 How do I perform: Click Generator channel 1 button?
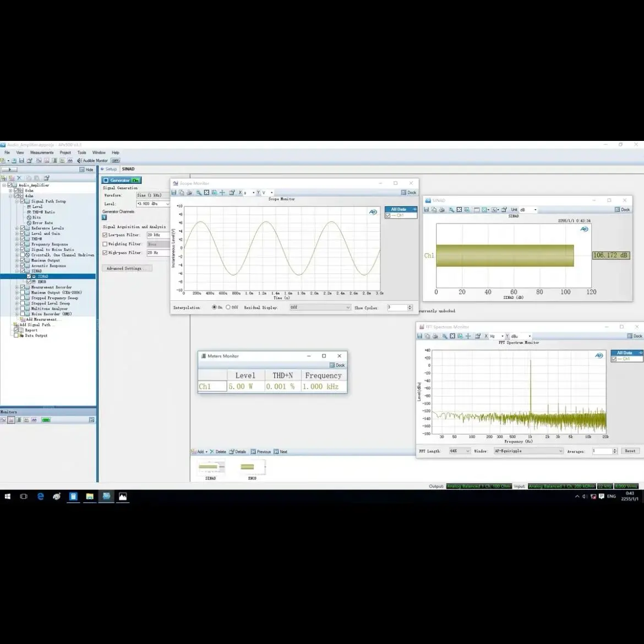pyautogui.click(x=105, y=217)
